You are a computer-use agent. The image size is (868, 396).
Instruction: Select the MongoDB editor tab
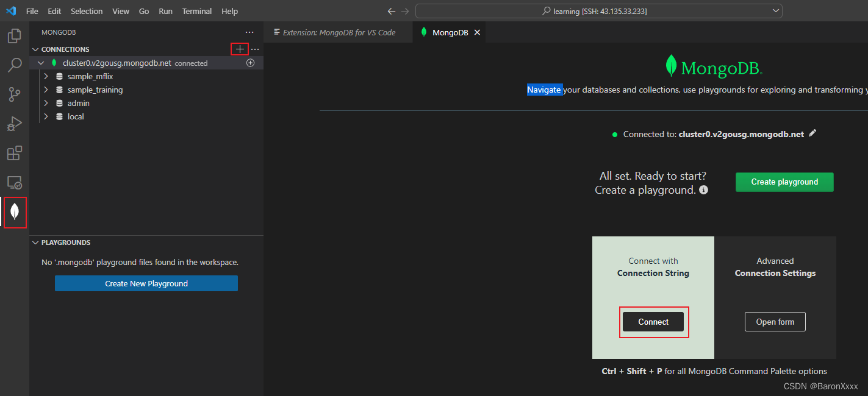(450, 32)
